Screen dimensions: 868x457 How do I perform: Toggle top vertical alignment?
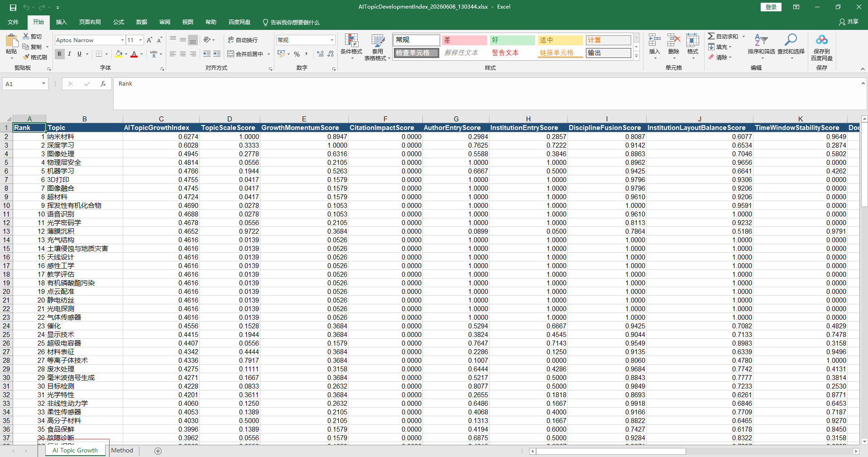[173, 40]
